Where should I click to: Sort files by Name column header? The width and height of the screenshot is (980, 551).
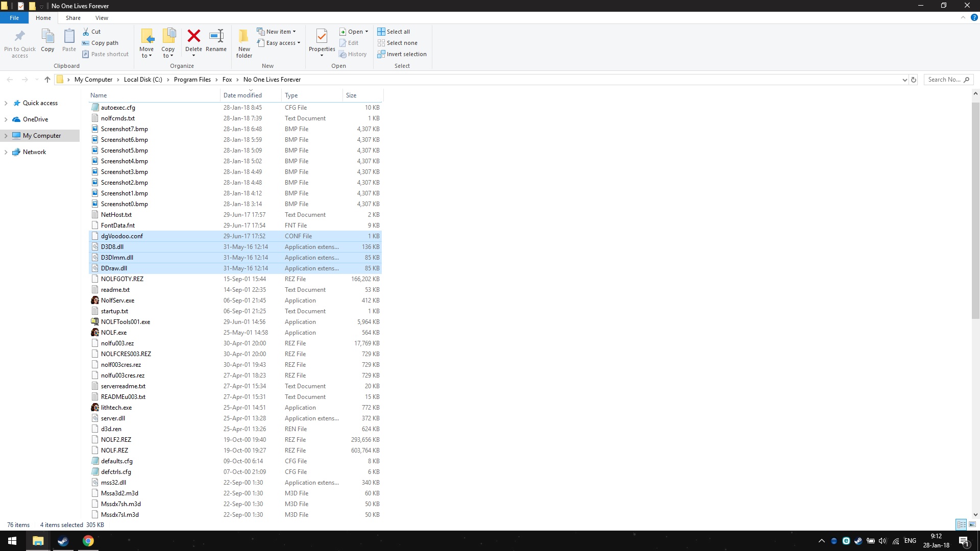pos(155,95)
